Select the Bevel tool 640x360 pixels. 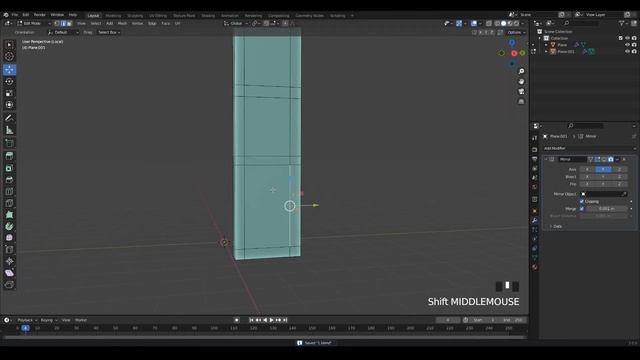coord(9,180)
